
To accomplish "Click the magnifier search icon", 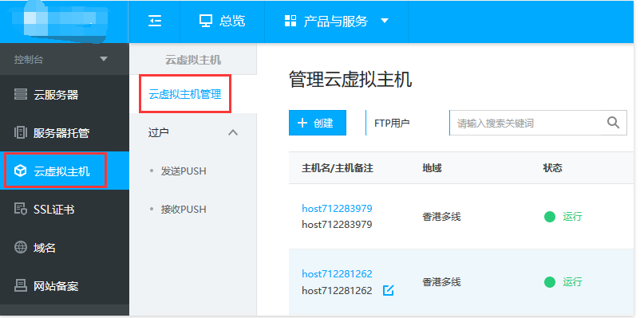I will coord(613,123).
